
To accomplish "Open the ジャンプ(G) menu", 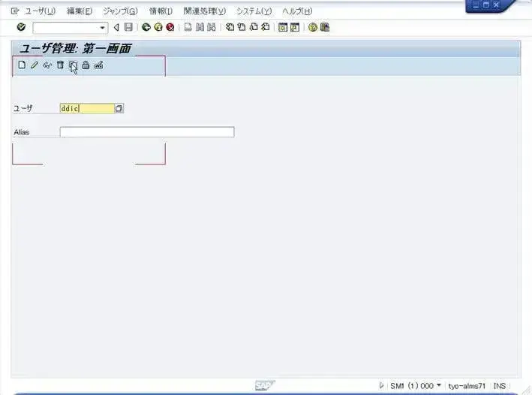I will pyautogui.click(x=120, y=11).
